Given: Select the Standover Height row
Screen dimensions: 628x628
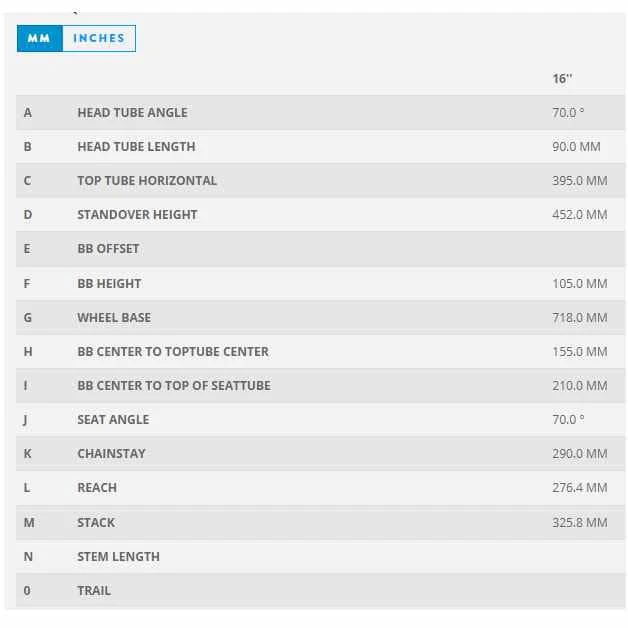Looking at the screenshot, I should click(137, 215).
